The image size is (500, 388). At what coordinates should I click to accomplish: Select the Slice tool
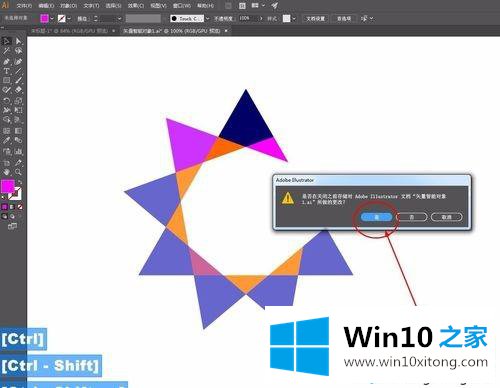tap(18, 163)
